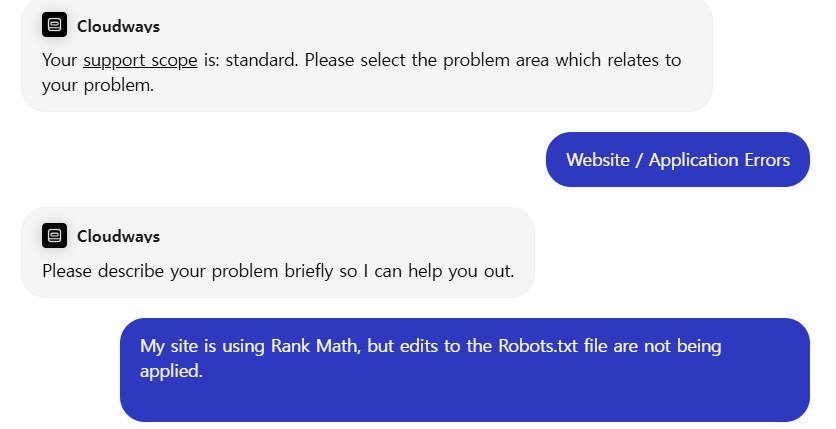
Task: Click the words "My site" in the last message
Action: [x=167, y=347]
